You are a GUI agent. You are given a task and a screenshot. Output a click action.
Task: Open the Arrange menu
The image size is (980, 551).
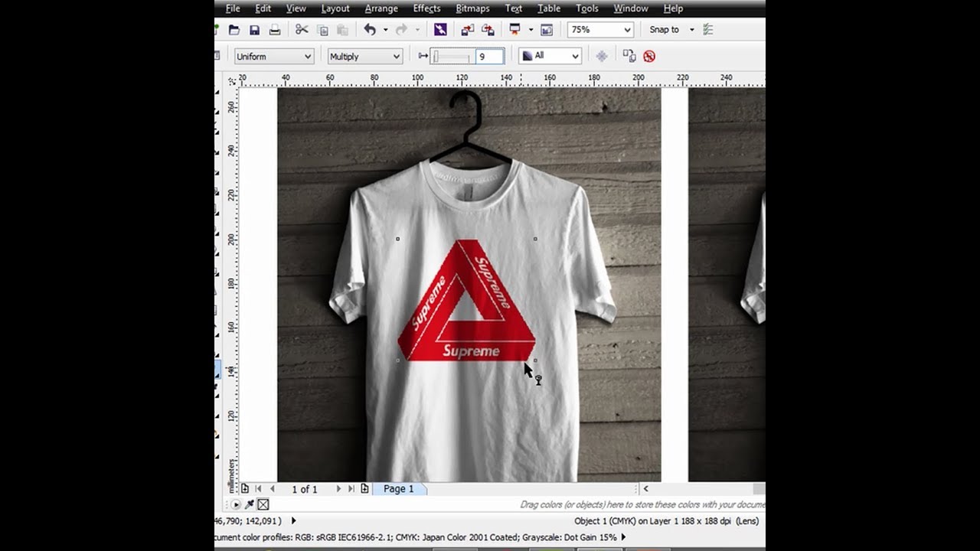click(381, 8)
